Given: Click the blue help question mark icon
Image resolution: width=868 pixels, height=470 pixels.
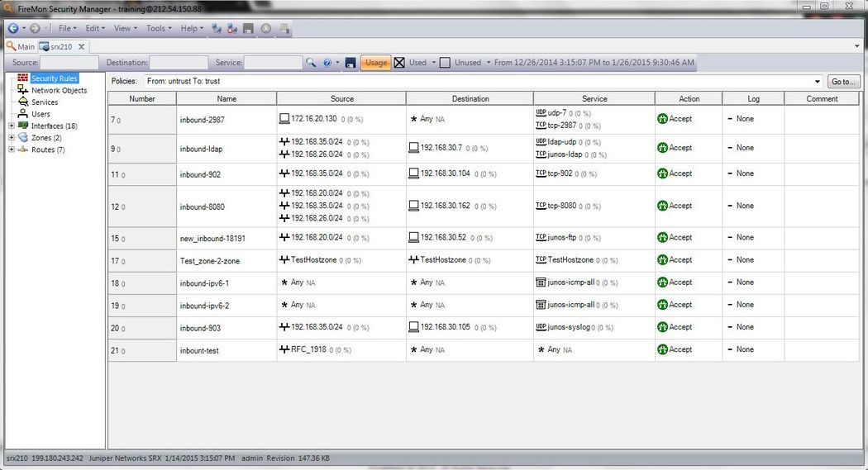Looking at the screenshot, I should 327,63.
